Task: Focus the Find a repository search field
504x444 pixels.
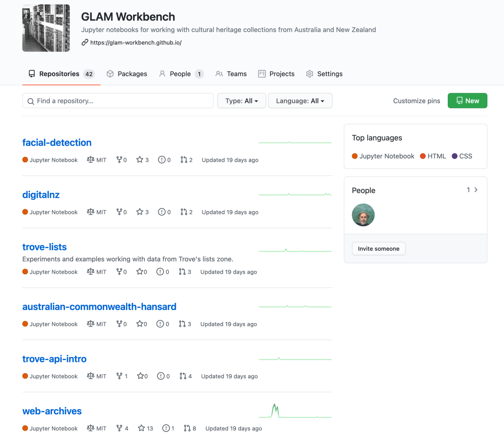Action: tap(118, 101)
